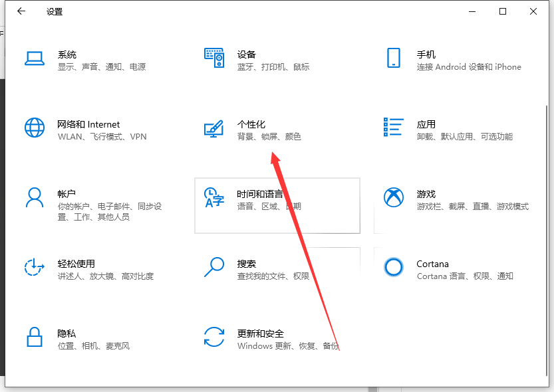Click 游戏 title
The image size is (554, 392).
pos(426,194)
